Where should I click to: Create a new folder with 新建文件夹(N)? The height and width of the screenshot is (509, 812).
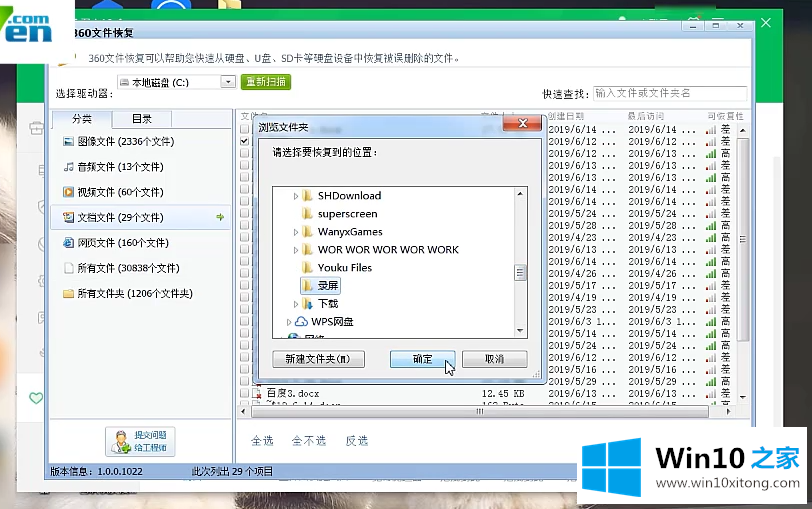pos(318,359)
